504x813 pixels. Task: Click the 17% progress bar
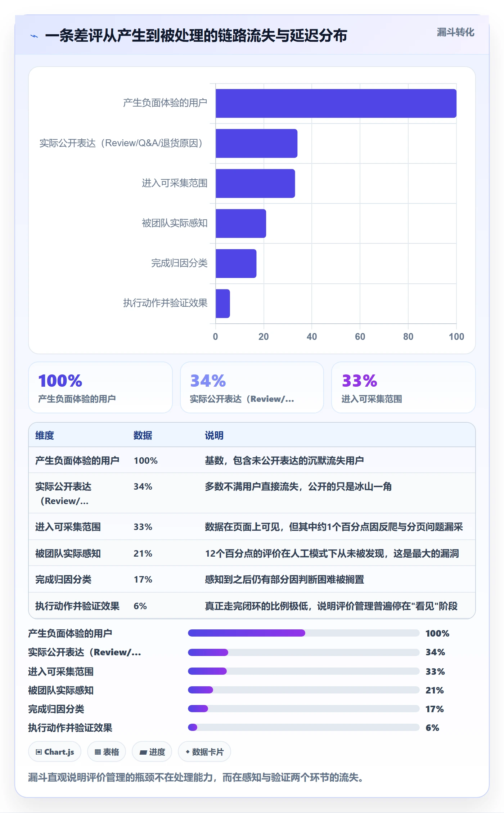(x=303, y=709)
